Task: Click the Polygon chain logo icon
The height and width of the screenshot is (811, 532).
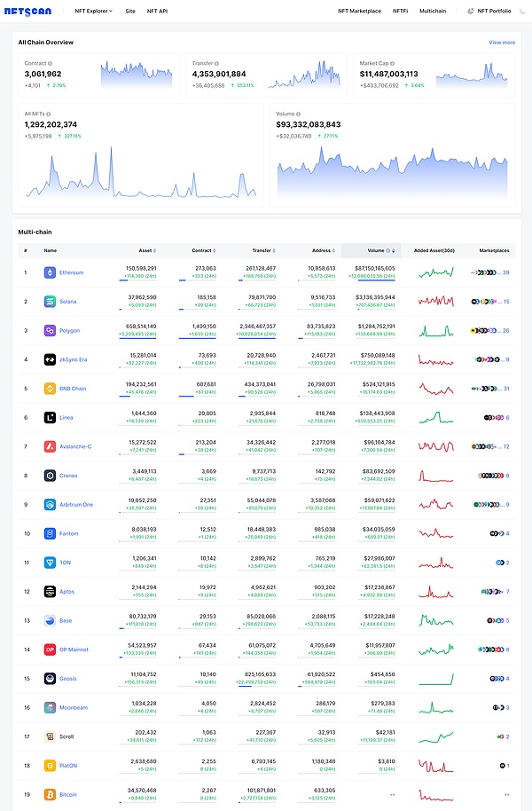Action: click(x=50, y=331)
